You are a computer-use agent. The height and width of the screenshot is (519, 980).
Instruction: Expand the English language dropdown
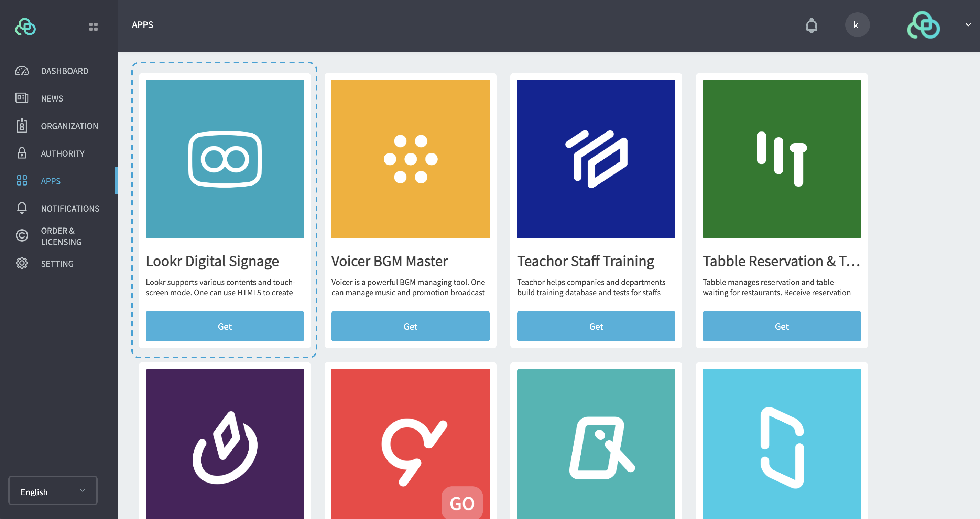click(53, 491)
